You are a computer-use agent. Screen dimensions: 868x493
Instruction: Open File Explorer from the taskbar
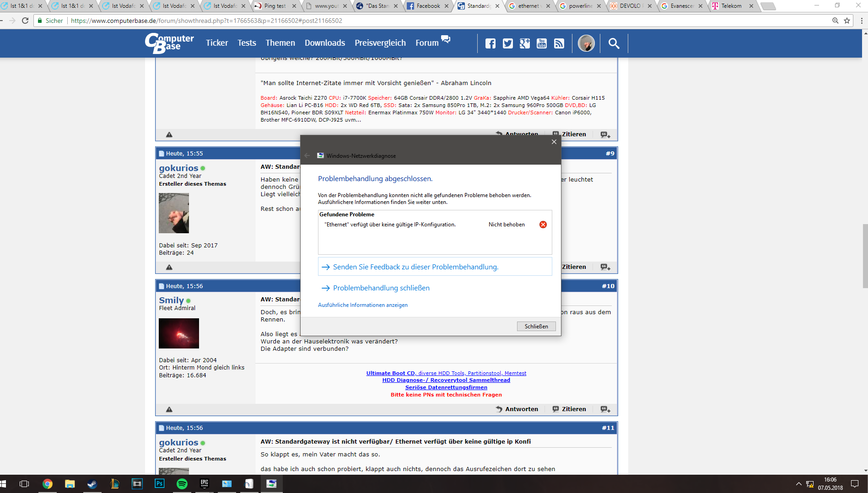pyautogui.click(x=70, y=484)
